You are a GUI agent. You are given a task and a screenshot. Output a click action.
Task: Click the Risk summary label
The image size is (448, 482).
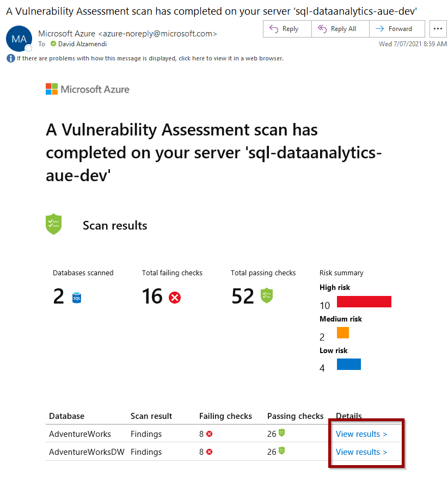coord(341,273)
